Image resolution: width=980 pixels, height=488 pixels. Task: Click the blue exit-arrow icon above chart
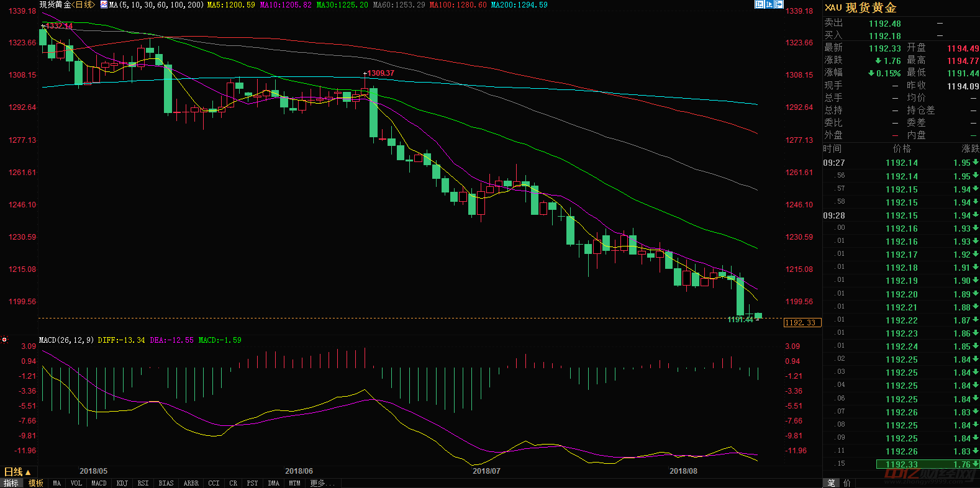[779, 4]
